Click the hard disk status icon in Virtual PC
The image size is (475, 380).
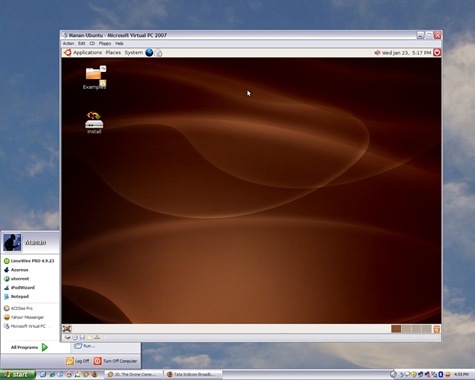click(x=68, y=337)
